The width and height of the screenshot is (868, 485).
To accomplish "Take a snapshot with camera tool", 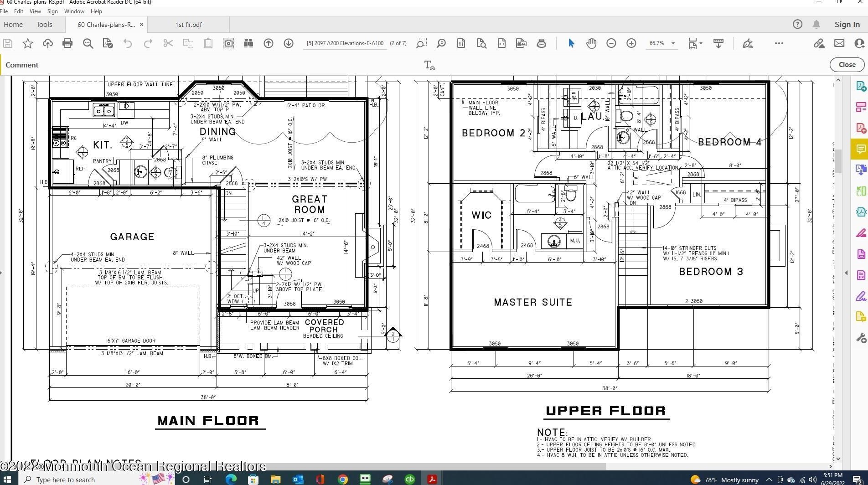I will point(228,43).
